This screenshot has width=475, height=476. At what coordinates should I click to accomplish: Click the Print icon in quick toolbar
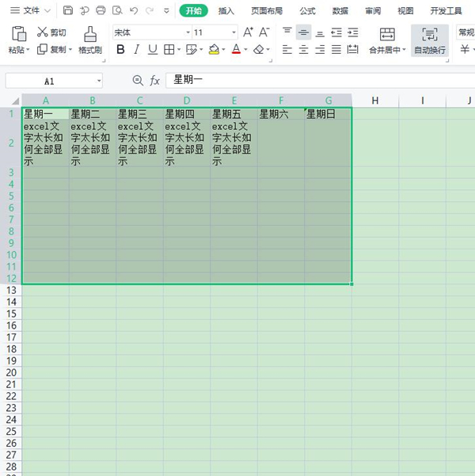pos(100,10)
